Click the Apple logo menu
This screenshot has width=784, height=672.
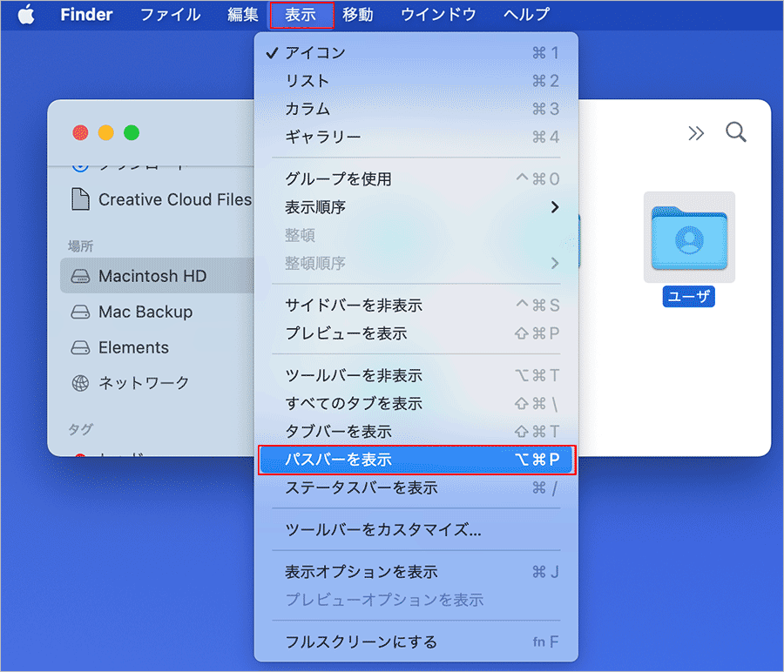pos(26,15)
